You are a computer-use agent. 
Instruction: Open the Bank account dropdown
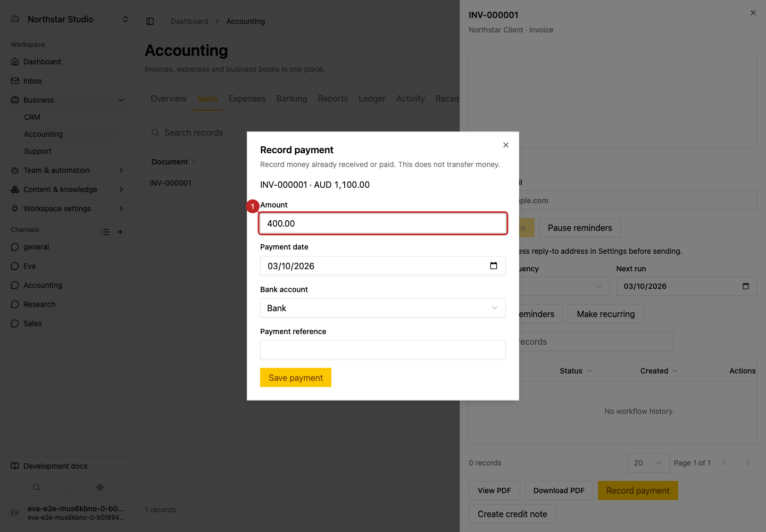383,308
